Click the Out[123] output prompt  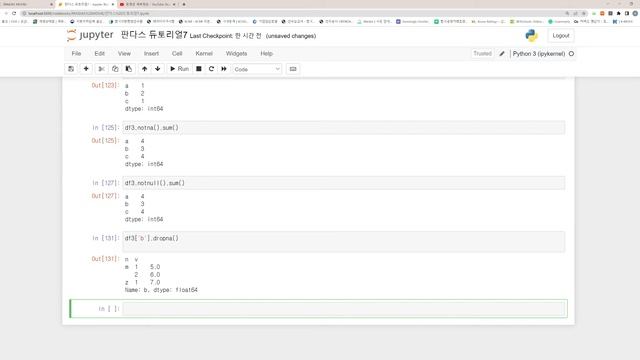(105, 85)
